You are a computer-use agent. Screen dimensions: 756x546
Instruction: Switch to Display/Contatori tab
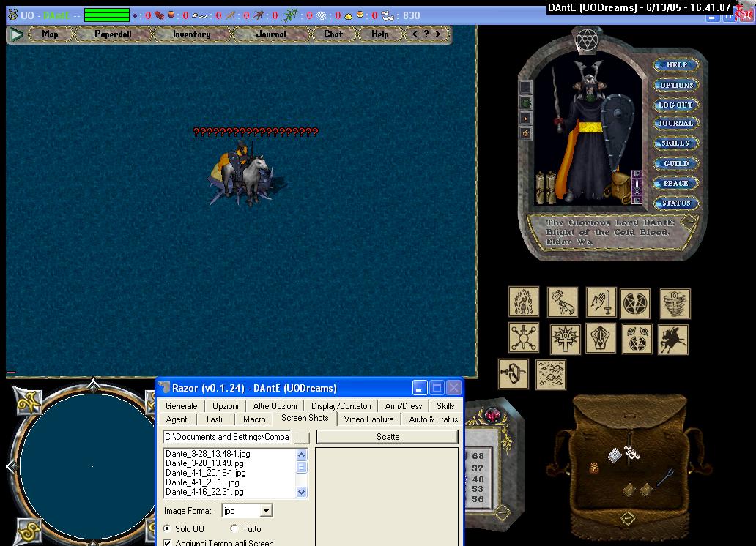(x=341, y=405)
